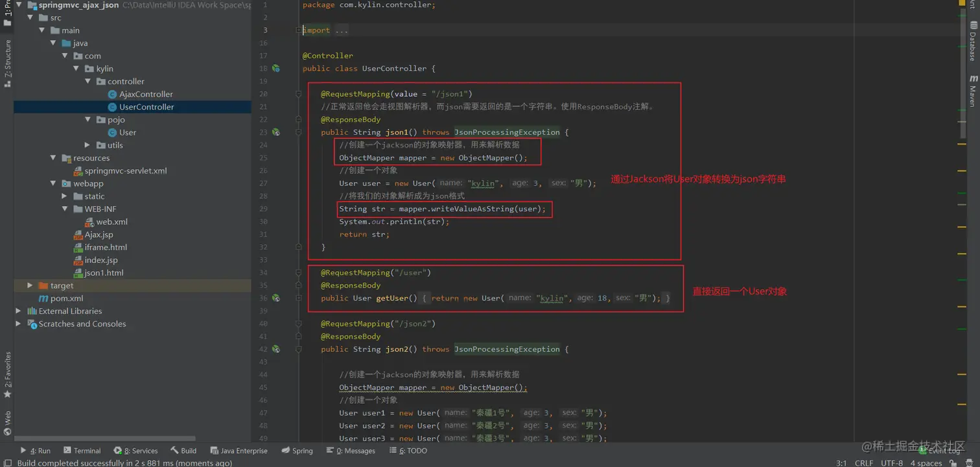Screen dimensions: 980x467
Task: Open the Structure side panel
Action: 8,63
